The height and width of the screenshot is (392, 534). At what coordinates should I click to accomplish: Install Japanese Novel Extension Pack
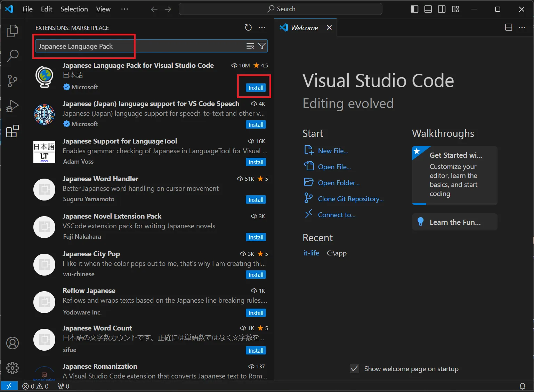coord(256,237)
